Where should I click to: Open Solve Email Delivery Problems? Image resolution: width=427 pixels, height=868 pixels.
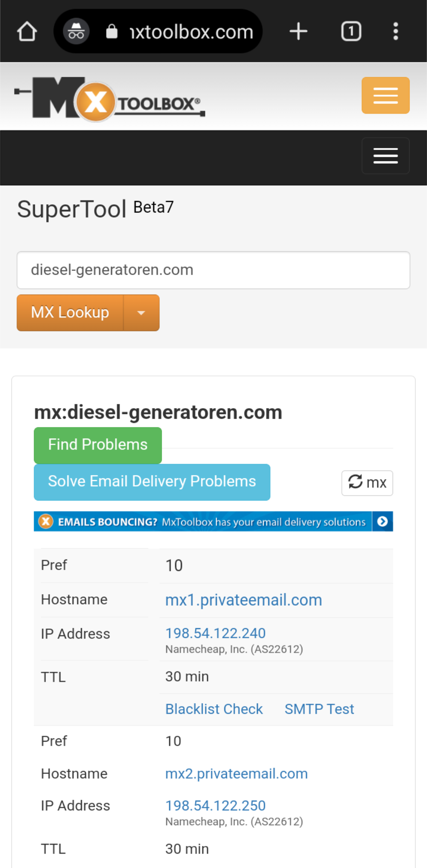[x=152, y=482]
